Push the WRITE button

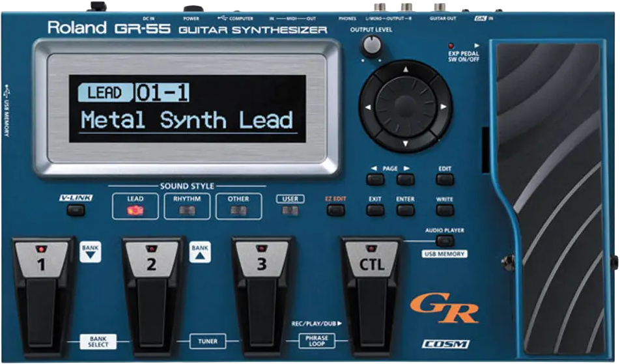click(445, 210)
